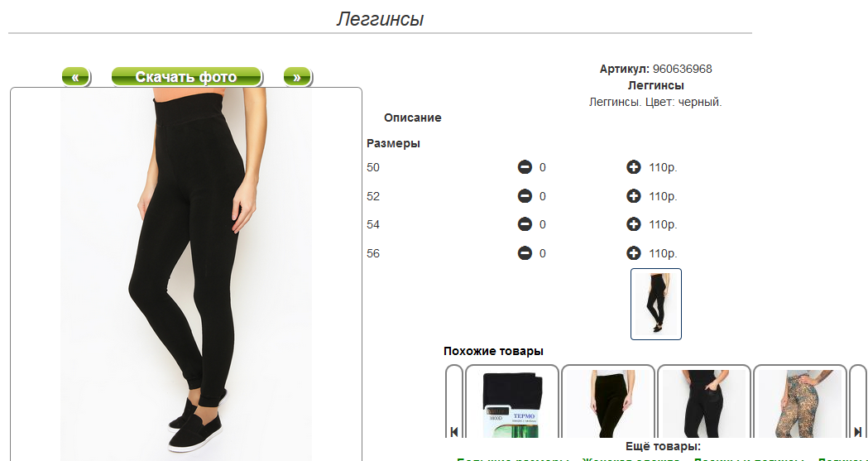Go to next photo with » button
This screenshot has width=868, height=461.
tap(298, 77)
